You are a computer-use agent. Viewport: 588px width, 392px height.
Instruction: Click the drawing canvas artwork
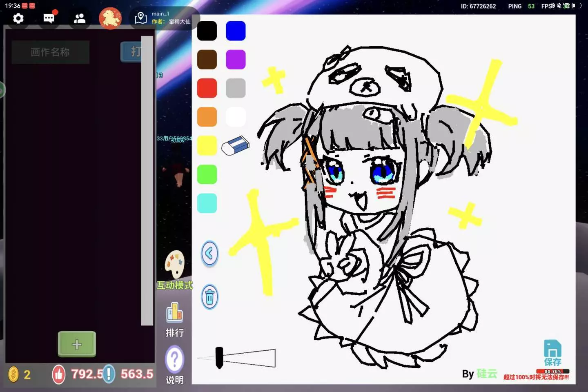[x=384, y=200]
